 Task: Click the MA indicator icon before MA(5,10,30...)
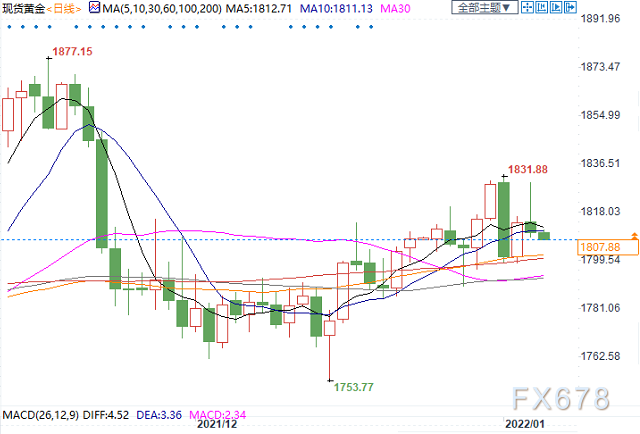(94, 7)
